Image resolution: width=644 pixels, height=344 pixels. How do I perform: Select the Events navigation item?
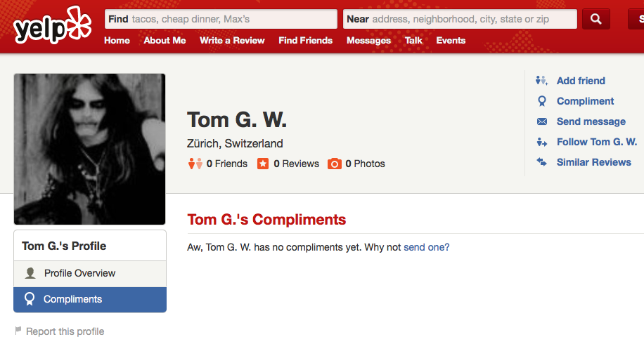click(x=451, y=41)
